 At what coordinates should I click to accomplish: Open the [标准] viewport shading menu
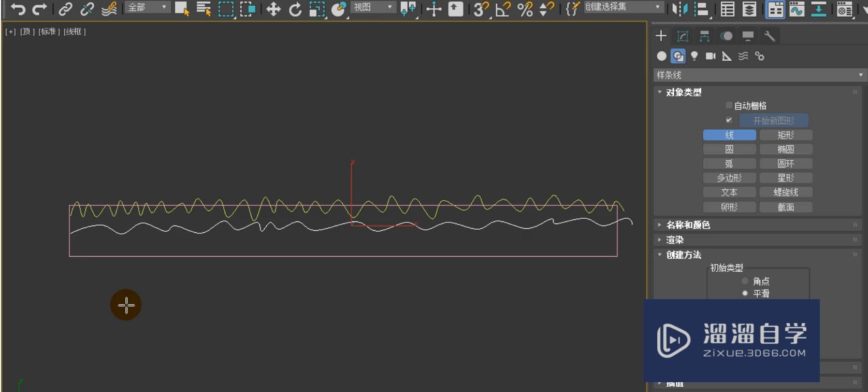coord(49,32)
